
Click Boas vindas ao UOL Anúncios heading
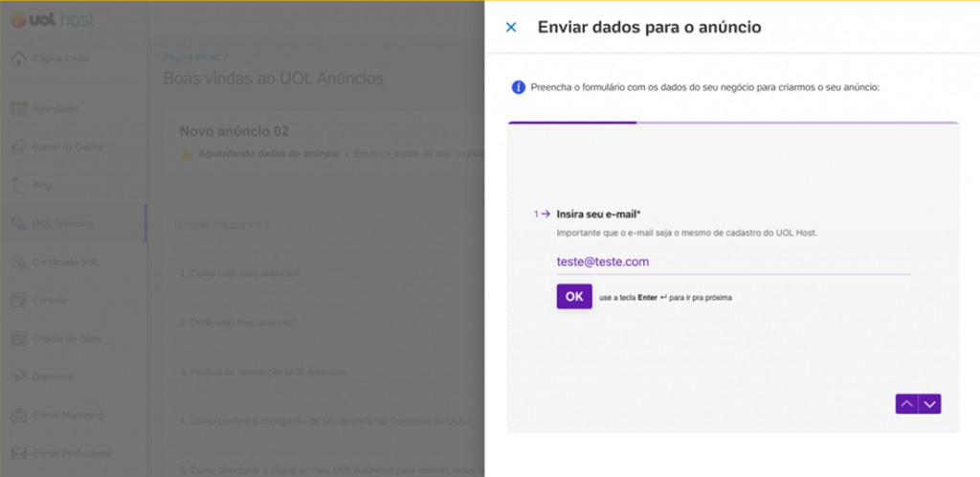[273, 79]
